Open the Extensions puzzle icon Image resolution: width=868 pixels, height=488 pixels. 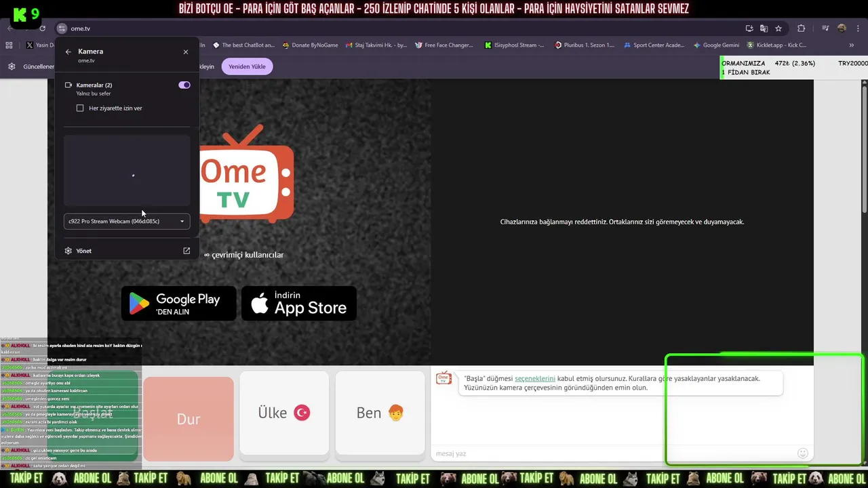(x=802, y=28)
